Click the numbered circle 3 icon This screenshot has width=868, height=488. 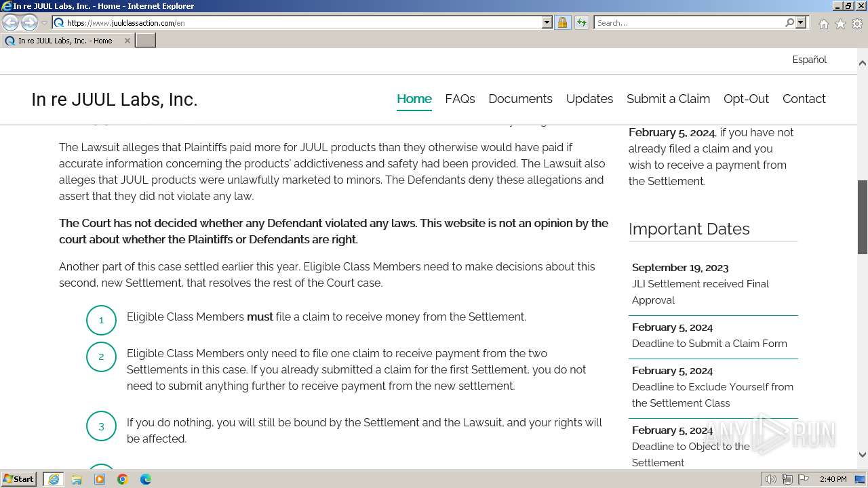pyautogui.click(x=101, y=426)
